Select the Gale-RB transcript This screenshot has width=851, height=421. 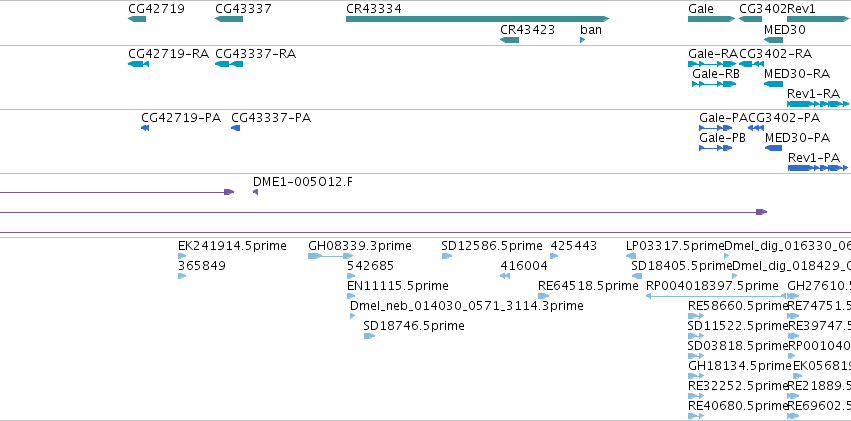click(714, 84)
